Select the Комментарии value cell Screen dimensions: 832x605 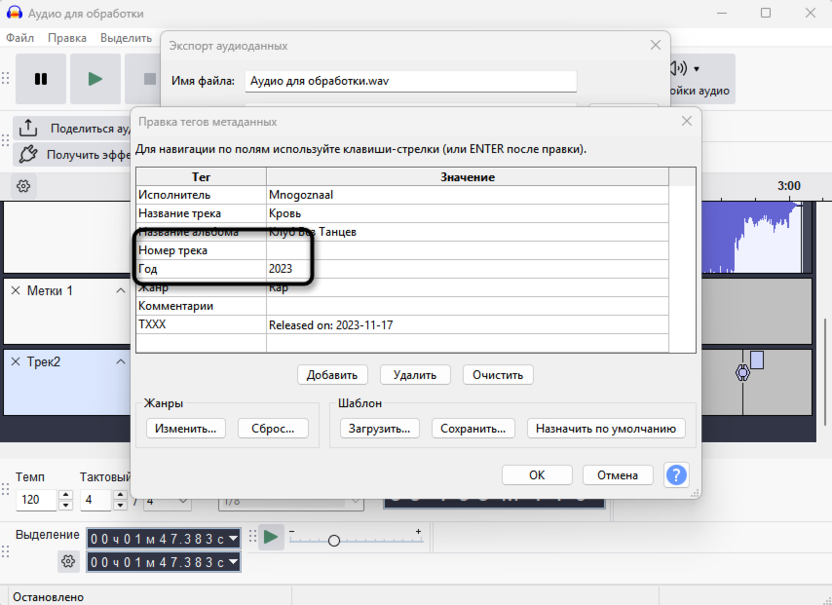point(467,306)
